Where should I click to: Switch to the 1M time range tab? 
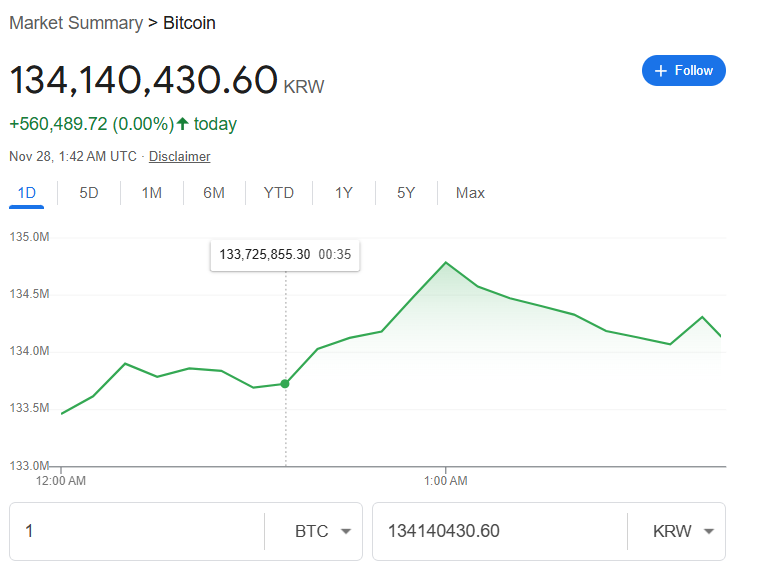click(152, 193)
